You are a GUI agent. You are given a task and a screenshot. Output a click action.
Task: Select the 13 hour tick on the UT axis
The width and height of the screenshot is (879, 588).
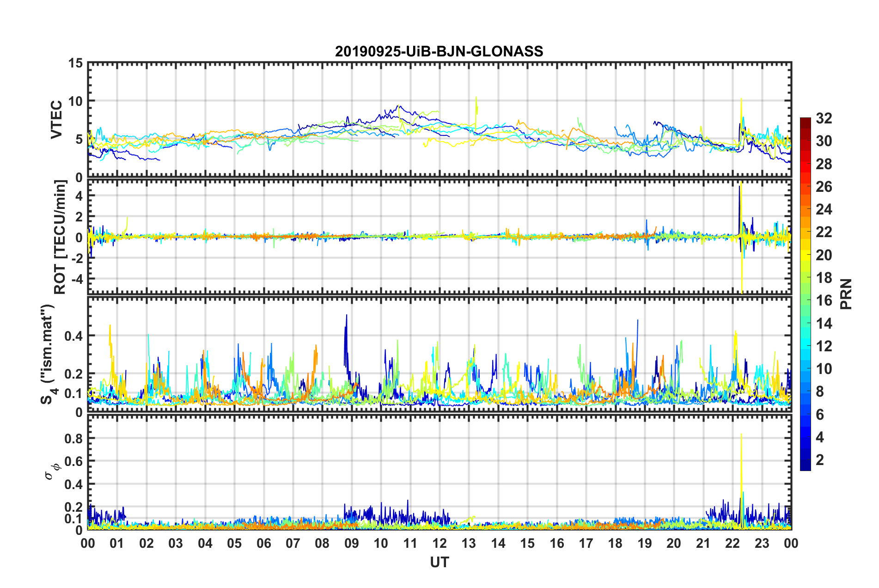click(x=469, y=543)
